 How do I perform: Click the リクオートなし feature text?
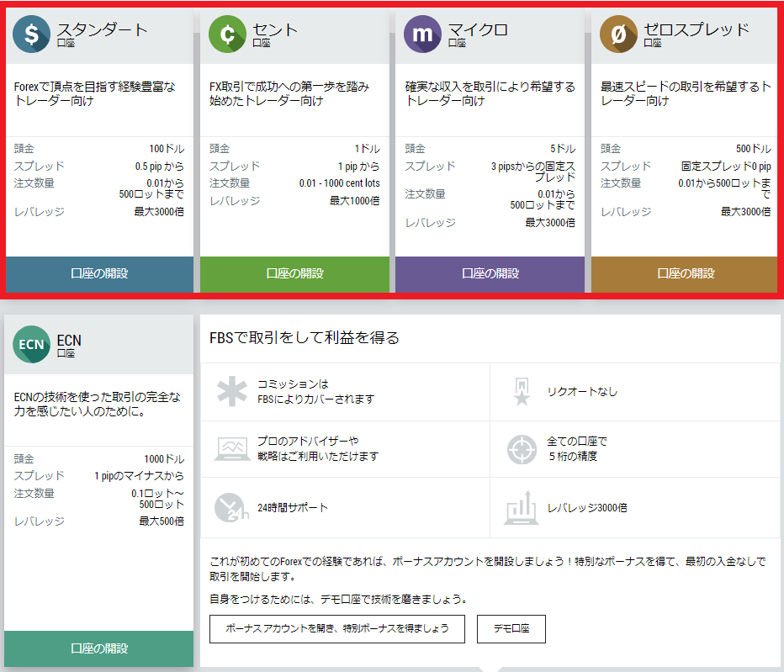582,392
